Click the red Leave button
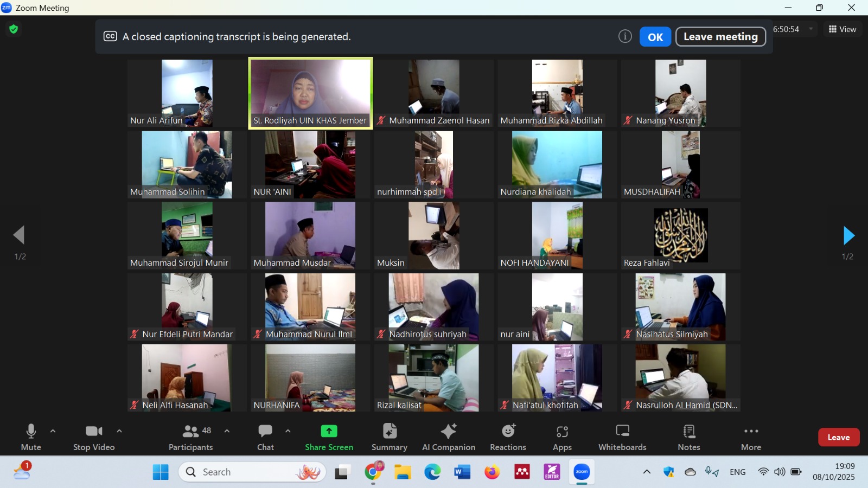 pos(838,437)
